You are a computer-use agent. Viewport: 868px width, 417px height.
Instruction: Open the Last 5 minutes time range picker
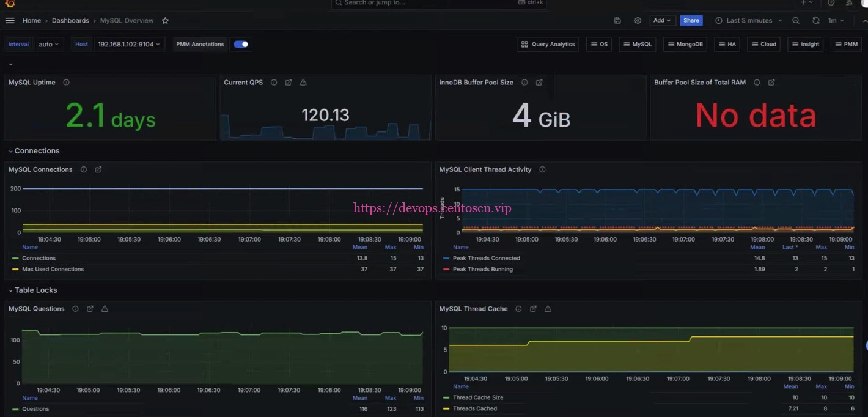coord(748,20)
